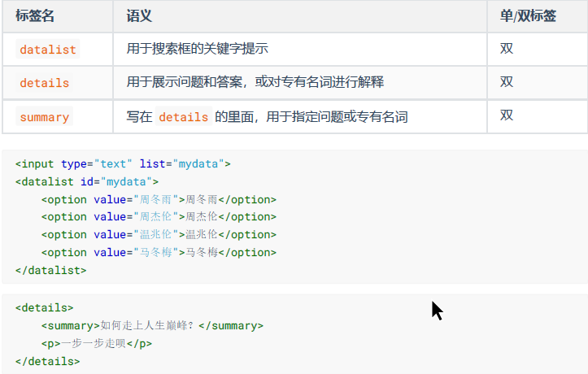Click the details row semantic description
Viewport: 588px width, 374px height.
(255, 81)
